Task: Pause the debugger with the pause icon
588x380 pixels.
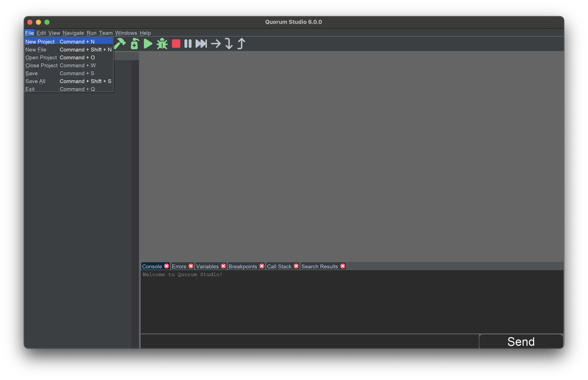Action: tap(188, 44)
